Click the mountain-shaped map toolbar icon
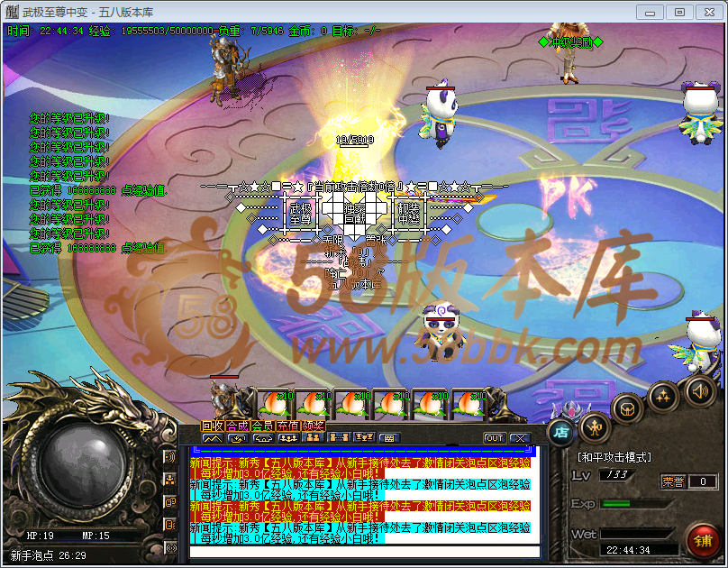Screen dimensions: 728x568 tap(213, 438)
